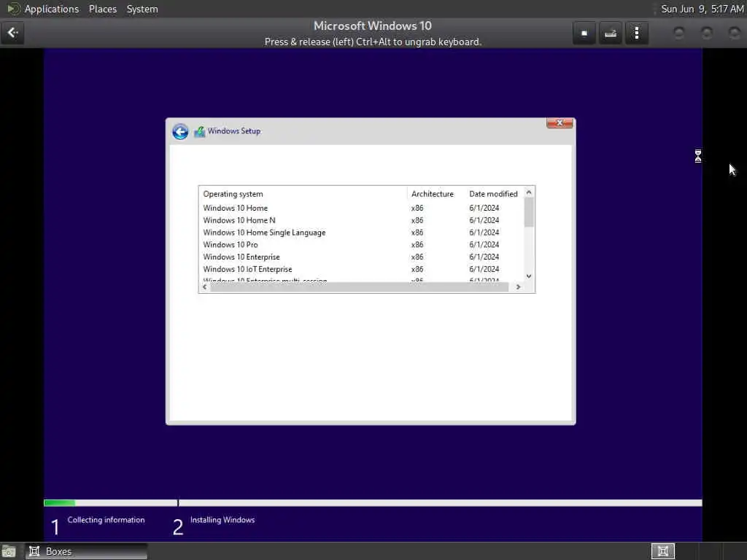Screen dimensions: 747x560
Task: Click the horizontal scroll left arrow
Action: click(205, 287)
